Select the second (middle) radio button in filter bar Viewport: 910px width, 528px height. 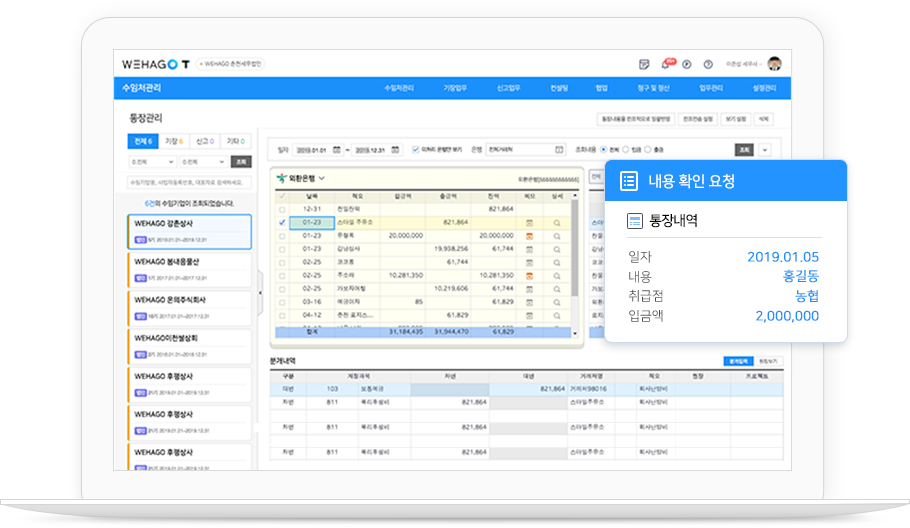[x=626, y=150]
